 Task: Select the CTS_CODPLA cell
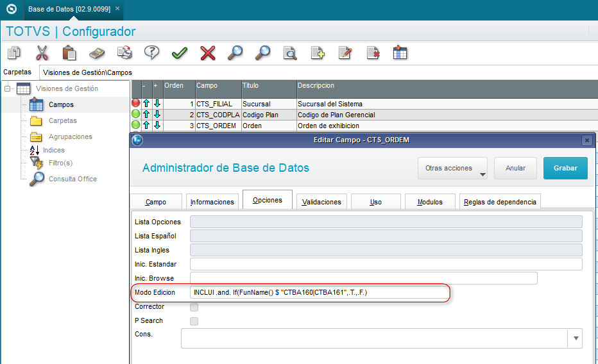coord(218,115)
